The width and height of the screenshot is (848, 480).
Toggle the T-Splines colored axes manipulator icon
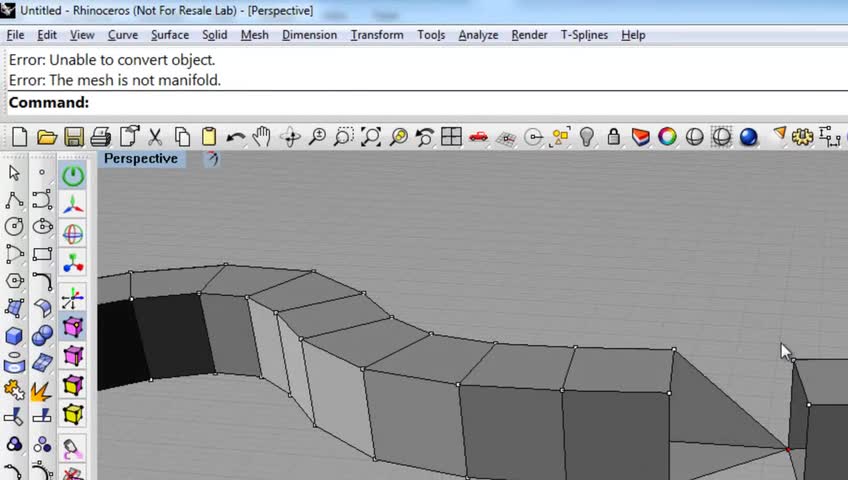[73, 205]
